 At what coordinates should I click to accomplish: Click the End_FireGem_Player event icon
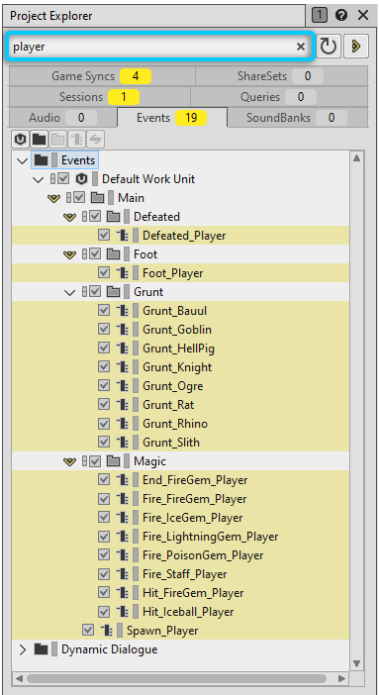tap(122, 480)
